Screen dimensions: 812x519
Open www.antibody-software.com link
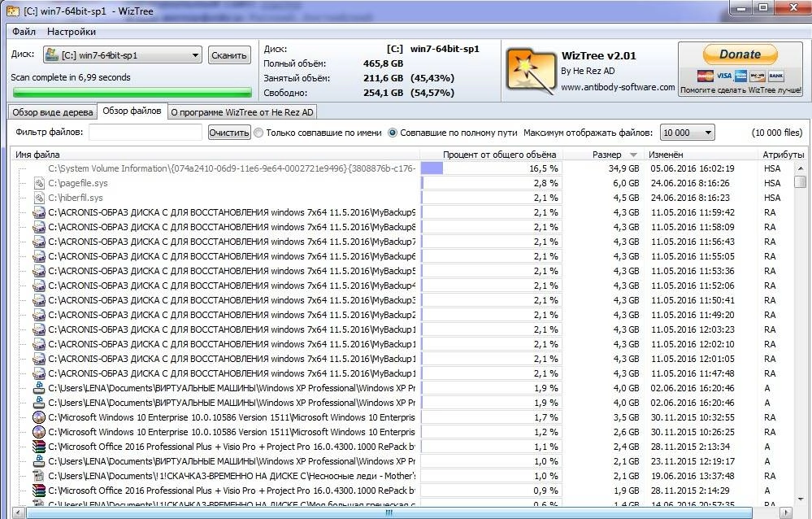pyautogui.click(x=618, y=87)
